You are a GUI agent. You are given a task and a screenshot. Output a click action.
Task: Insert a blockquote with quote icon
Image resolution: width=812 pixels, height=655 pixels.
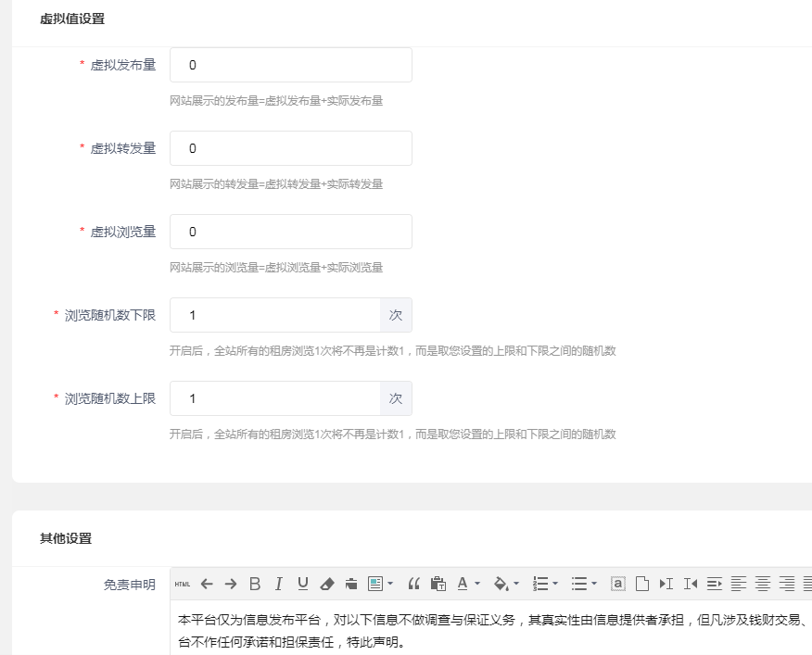pos(413,584)
